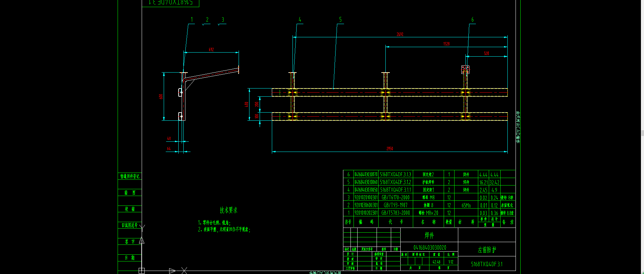
Task: Click code 9201020100301 in the parts list
Action: tap(366, 197)
